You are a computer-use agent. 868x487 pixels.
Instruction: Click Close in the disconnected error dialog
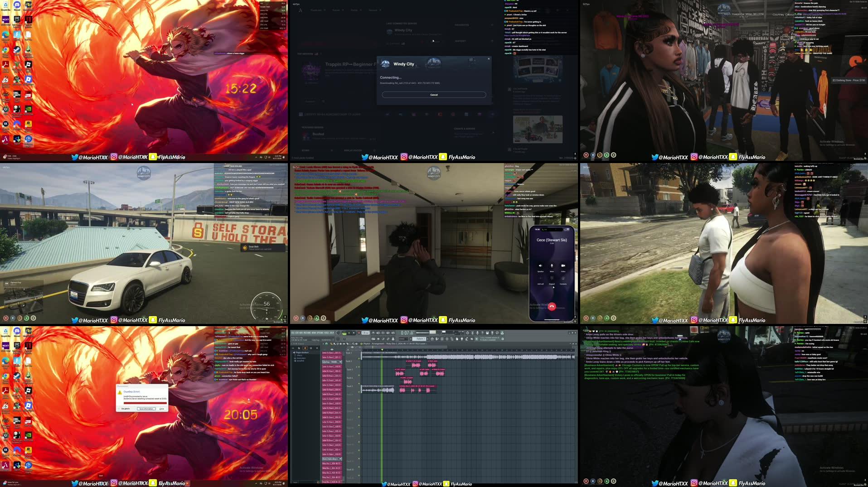click(162, 409)
